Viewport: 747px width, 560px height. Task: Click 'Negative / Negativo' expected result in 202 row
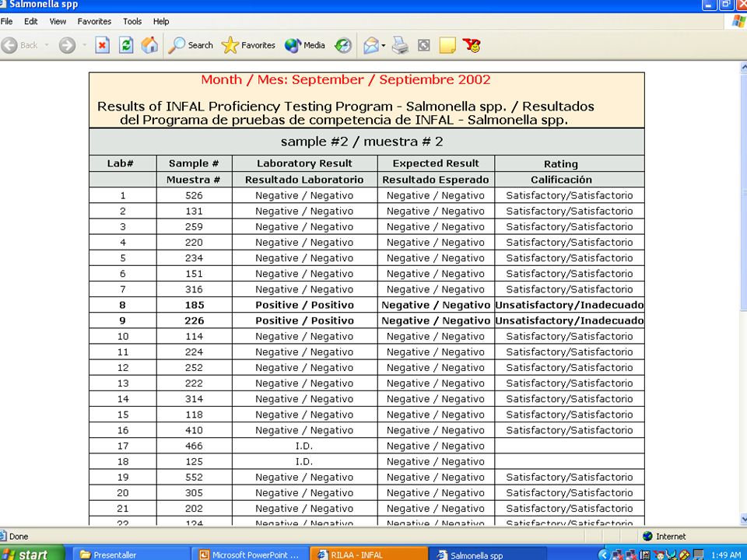point(436,509)
